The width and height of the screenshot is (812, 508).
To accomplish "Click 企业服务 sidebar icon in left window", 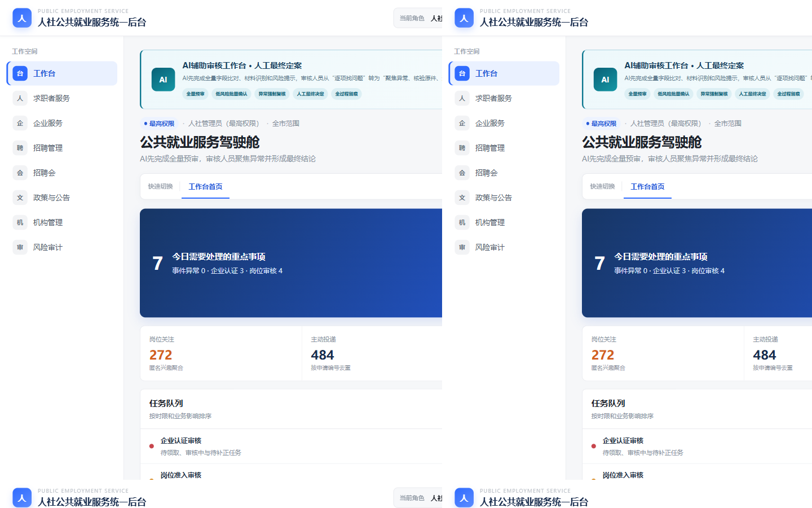I will tap(20, 123).
